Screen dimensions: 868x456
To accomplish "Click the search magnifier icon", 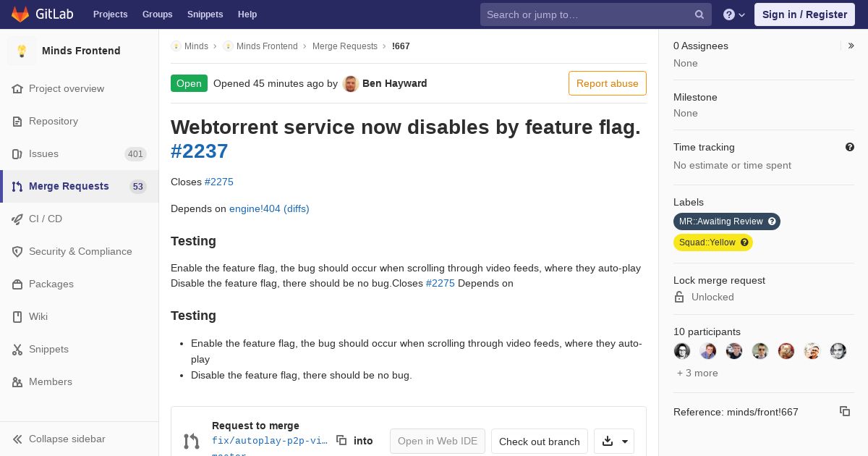I will coord(699,14).
